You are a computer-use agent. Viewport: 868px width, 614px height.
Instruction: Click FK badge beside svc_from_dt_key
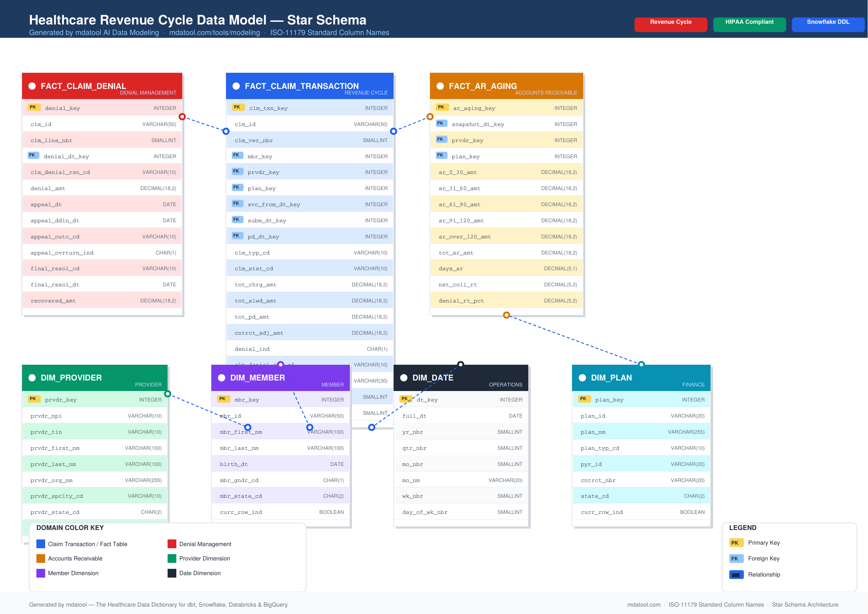coord(237,203)
